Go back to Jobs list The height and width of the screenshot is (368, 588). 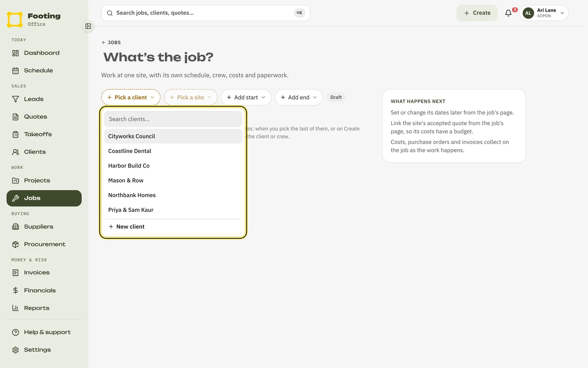pyautogui.click(x=111, y=42)
